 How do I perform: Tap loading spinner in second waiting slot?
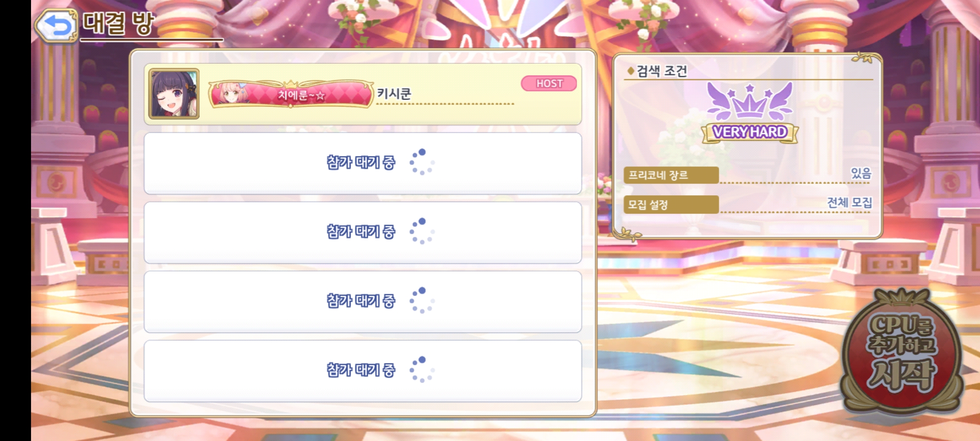[x=422, y=231]
